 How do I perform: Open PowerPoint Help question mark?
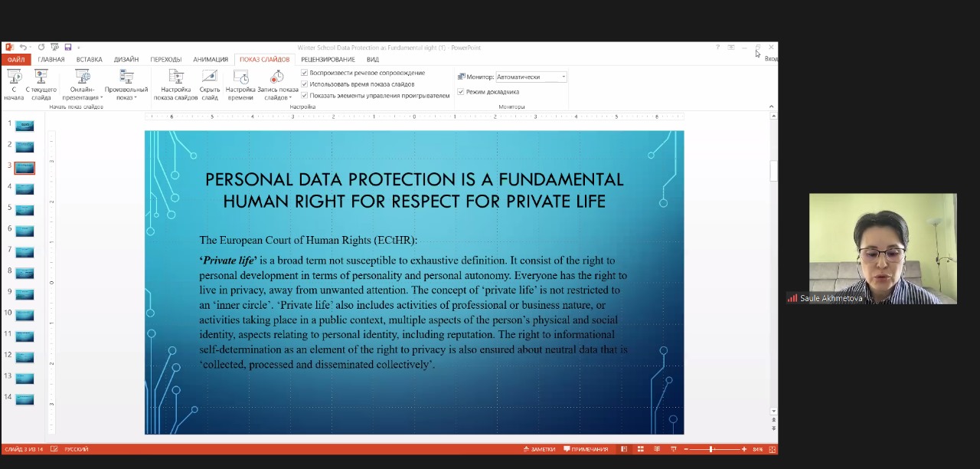[717, 48]
